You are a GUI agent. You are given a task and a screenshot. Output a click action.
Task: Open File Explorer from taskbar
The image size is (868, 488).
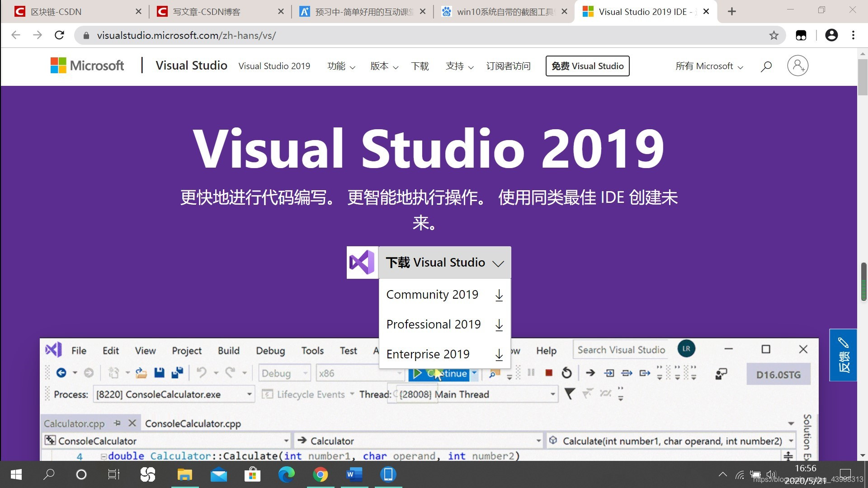point(184,474)
